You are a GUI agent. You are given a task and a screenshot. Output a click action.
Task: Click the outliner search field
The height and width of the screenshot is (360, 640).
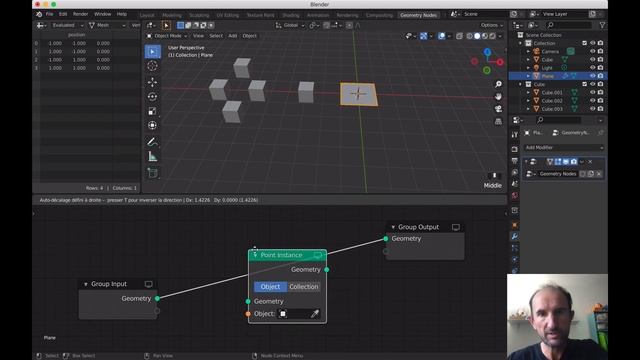click(x=569, y=25)
